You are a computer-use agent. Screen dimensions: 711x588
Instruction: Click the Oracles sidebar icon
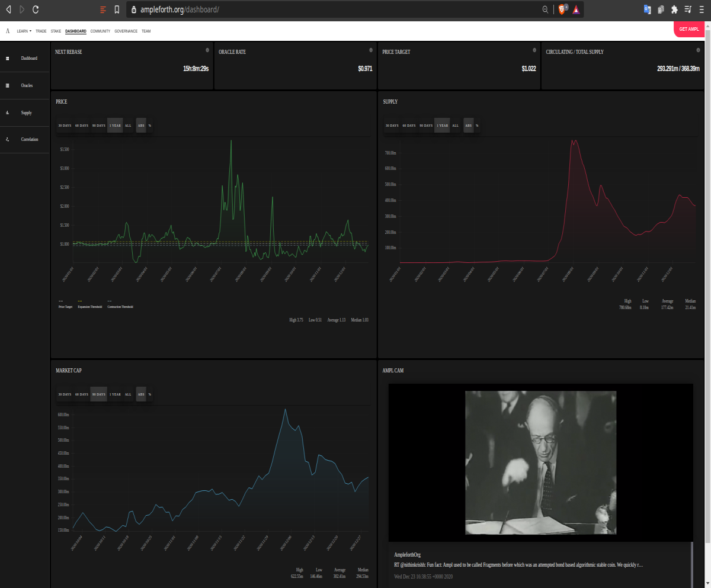coord(7,85)
